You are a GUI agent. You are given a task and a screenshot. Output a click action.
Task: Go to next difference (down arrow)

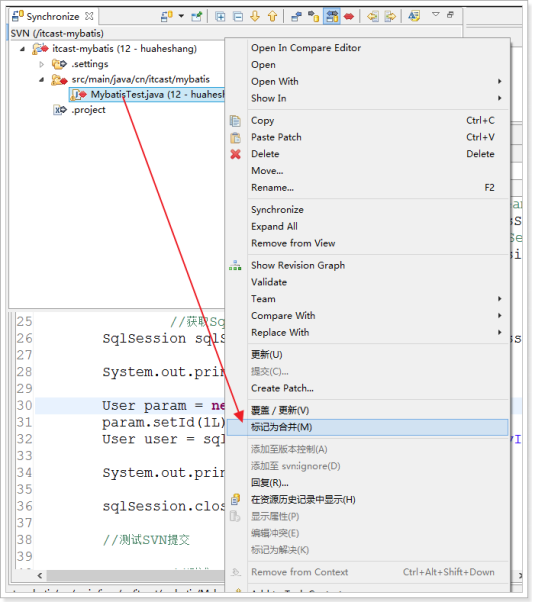click(255, 17)
